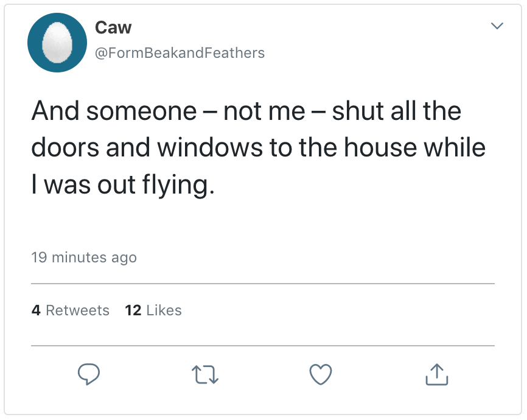Click the word Likes in the stats row
This screenshot has height=420, width=527.
pyautogui.click(x=164, y=310)
